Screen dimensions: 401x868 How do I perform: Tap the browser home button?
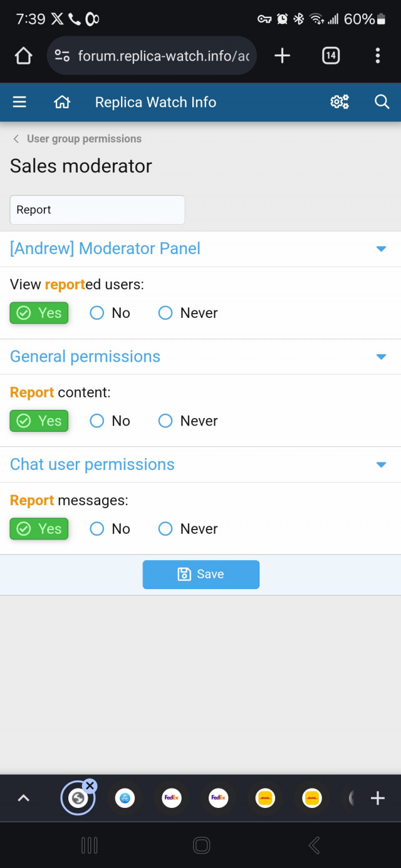(x=23, y=56)
